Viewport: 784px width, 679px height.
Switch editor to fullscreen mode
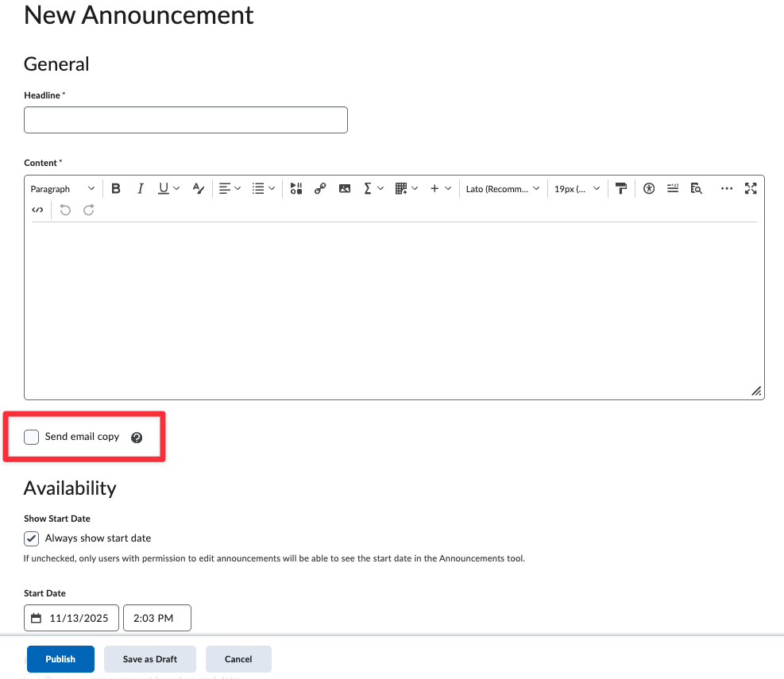click(x=751, y=189)
